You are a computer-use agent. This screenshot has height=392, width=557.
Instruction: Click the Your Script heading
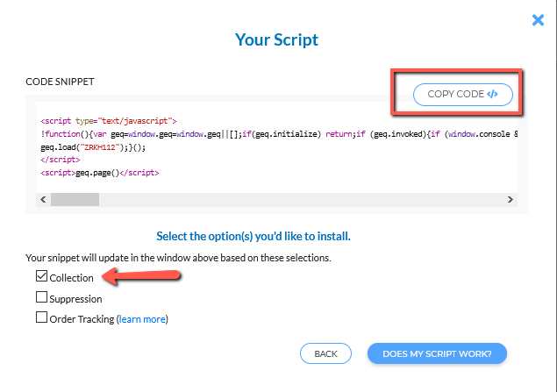coord(276,39)
